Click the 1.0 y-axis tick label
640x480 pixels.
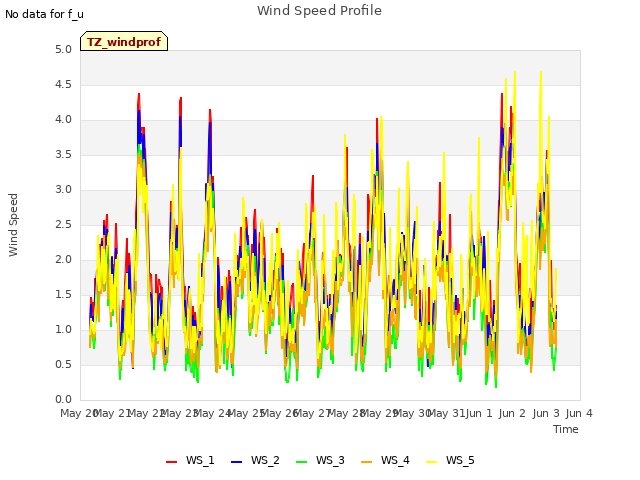coord(63,329)
